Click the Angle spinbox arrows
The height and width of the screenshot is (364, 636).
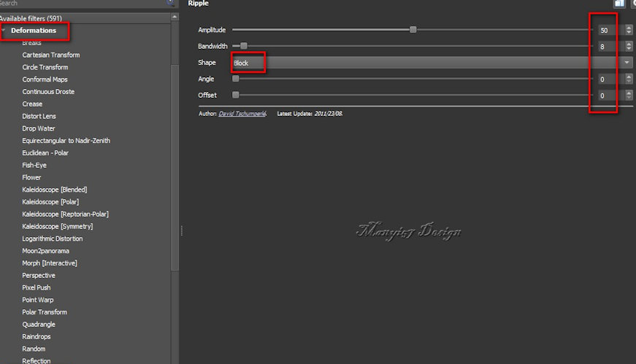coord(628,79)
